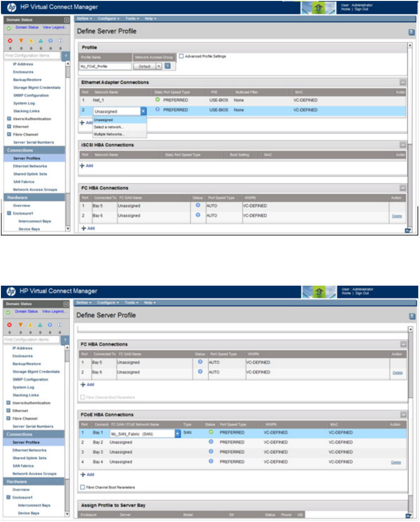420x522 pixels.
Task: Click the blue status icon in Ethernet port 2 row
Action: 157,109
